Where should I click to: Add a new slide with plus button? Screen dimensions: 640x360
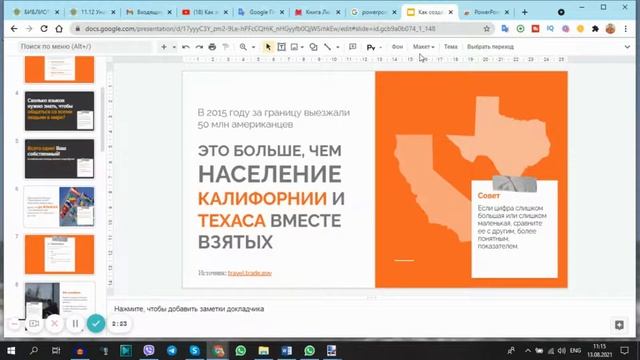tap(164, 47)
